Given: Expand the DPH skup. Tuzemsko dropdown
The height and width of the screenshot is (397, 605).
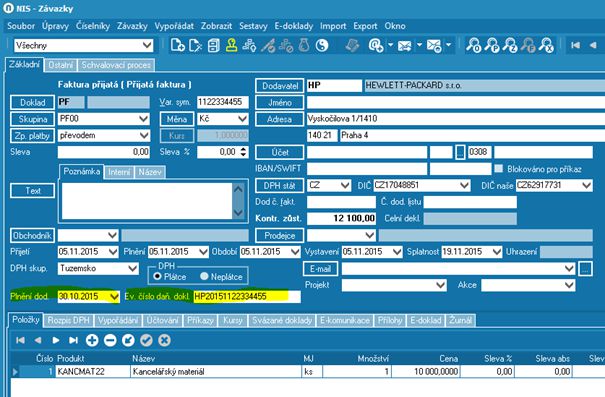Looking at the screenshot, I should coord(133,268).
